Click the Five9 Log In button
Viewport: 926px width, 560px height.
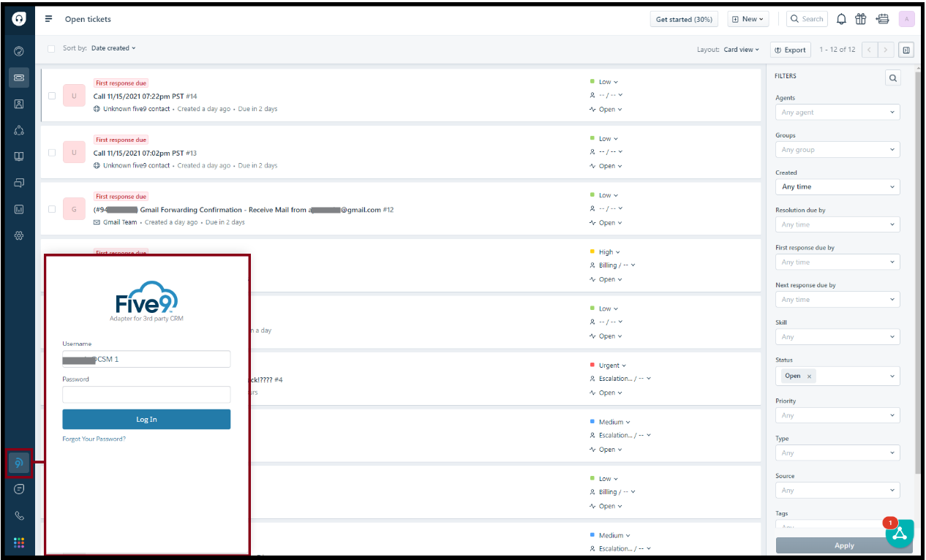coord(146,419)
